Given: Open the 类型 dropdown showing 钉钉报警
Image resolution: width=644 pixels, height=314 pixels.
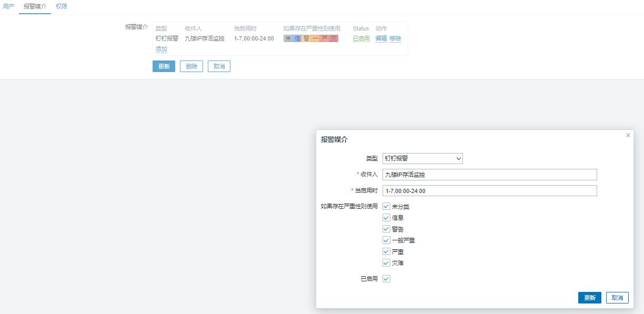Looking at the screenshot, I should click(422, 158).
